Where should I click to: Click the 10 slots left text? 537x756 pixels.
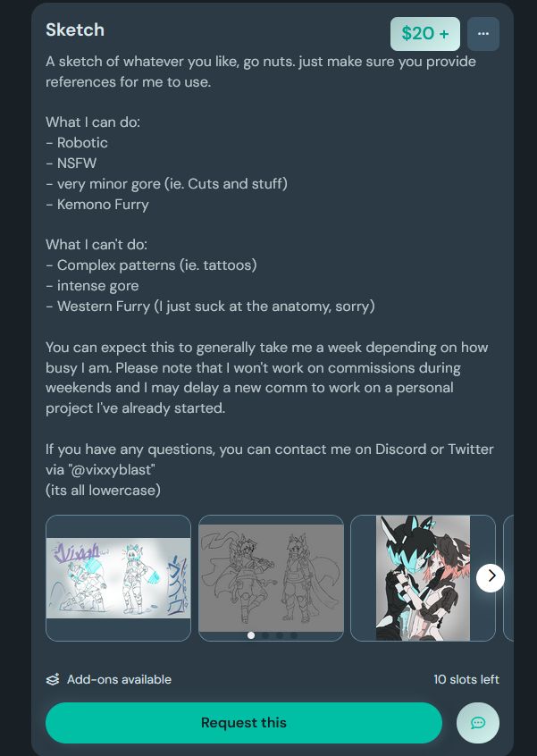[x=466, y=679]
